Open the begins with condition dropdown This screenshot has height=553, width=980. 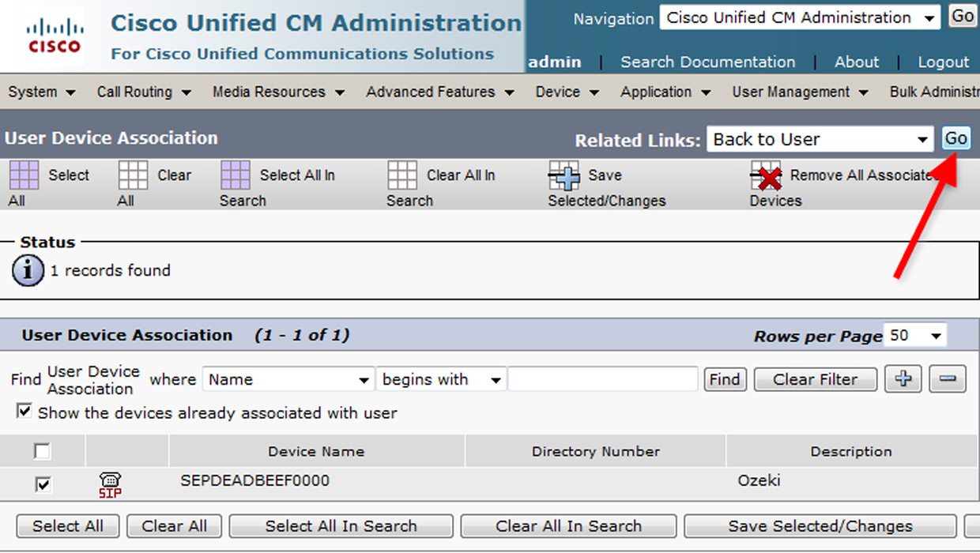[x=441, y=379]
